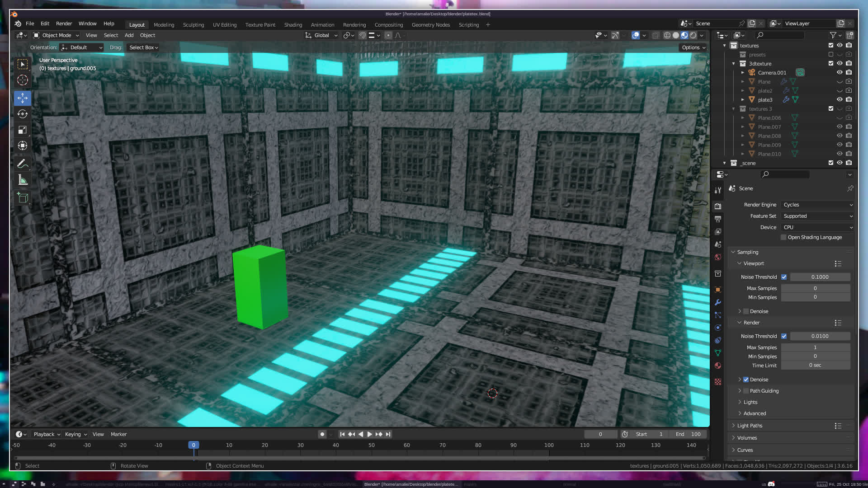Hide plate3 object with eye icon
The width and height of the screenshot is (868, 488).
840,99
